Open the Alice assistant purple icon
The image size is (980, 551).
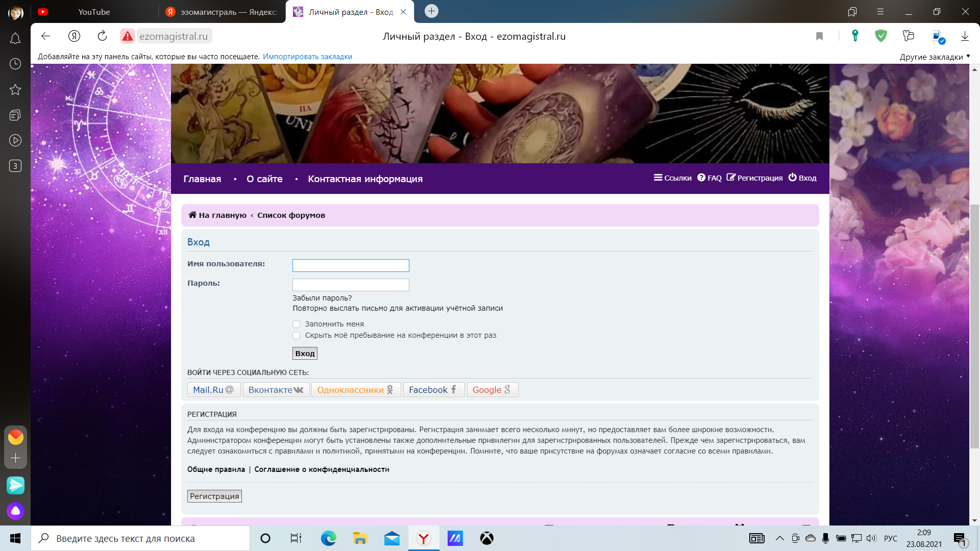pos(15,511)
